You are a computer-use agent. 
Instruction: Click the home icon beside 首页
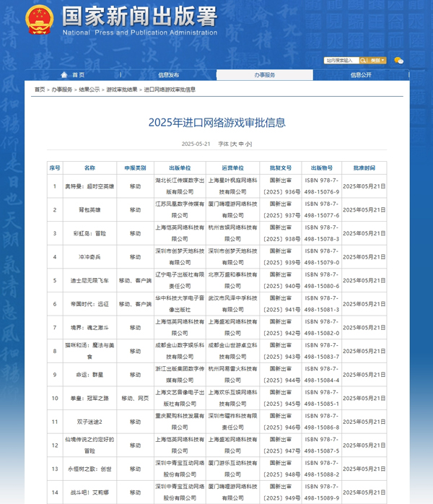click(x=64, y=75)
